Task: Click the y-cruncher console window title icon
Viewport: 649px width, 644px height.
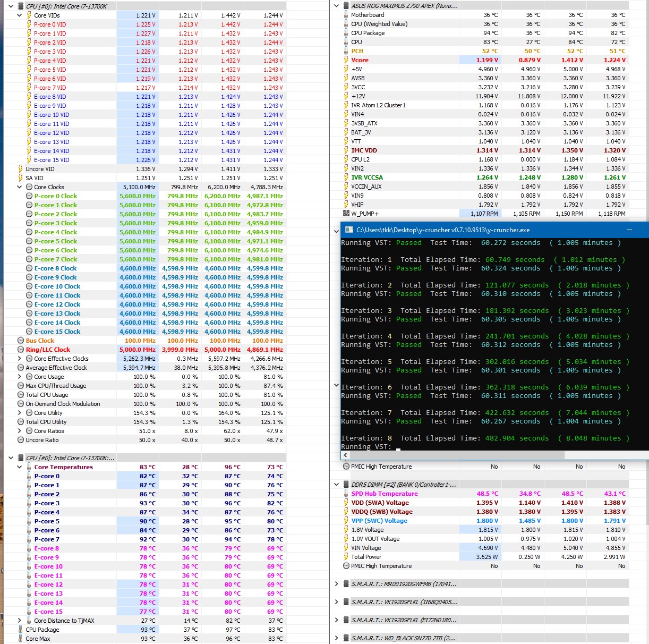Action: (x=349, y=230)
